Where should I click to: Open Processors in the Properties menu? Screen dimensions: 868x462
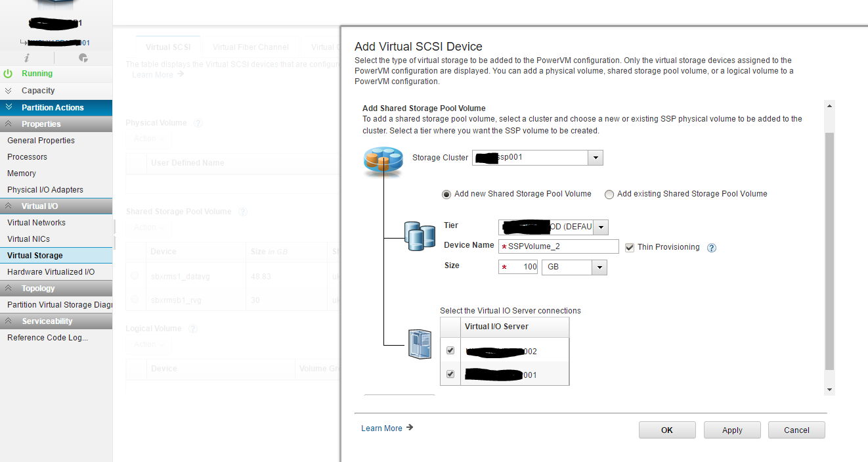pyautogui.click(x=27, y=157)
